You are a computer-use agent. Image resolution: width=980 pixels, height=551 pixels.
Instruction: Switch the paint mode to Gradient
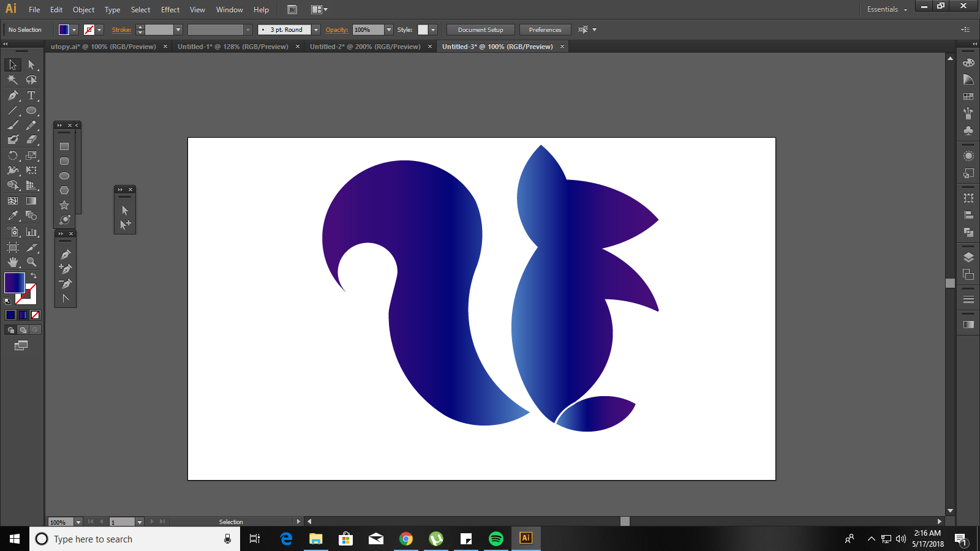tap(23, 315)
